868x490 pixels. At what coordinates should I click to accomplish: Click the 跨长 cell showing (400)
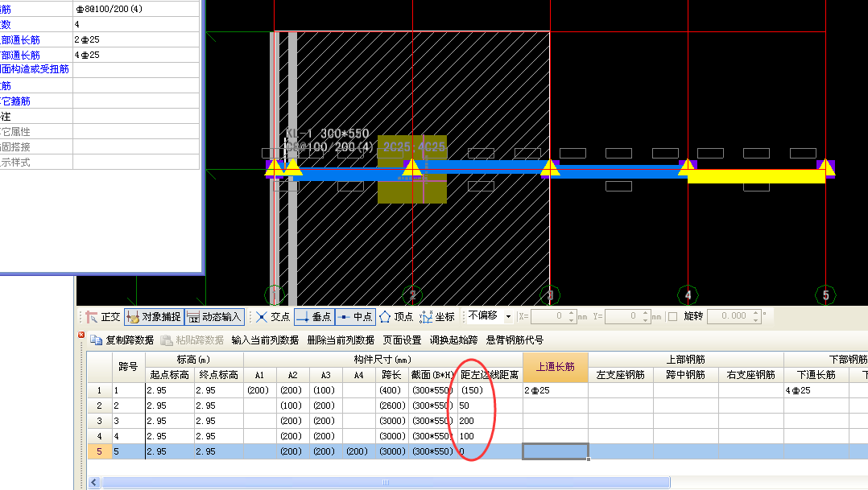tap(392, 390)
